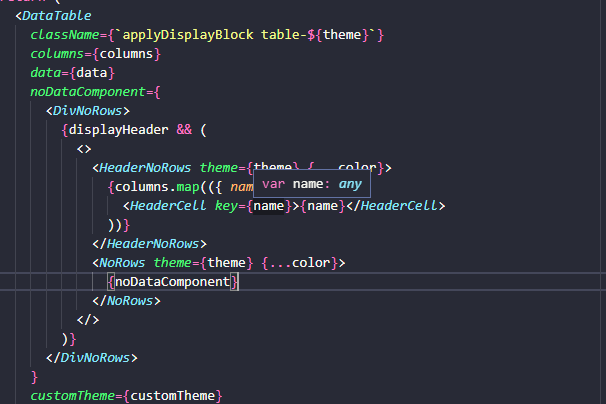Screen dimensions: 606x404
Task: Click the highlighted name inside key={name}
Action: point(269,206)
